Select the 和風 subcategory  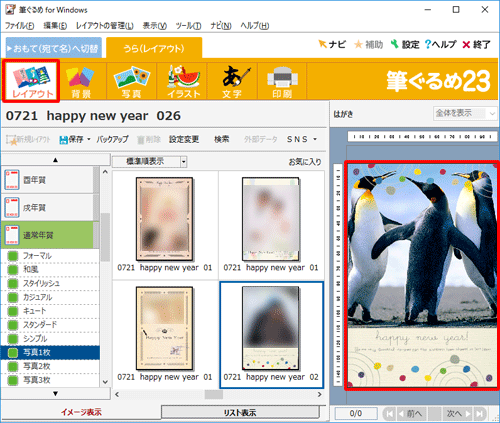[50, 269]
